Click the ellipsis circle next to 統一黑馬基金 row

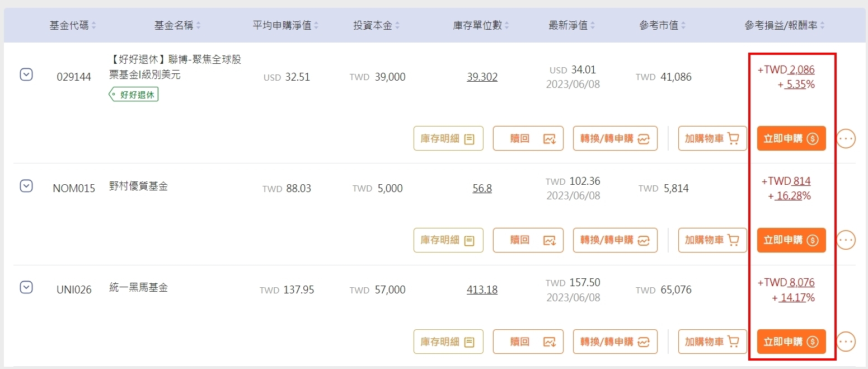click(x=846, y=342)
